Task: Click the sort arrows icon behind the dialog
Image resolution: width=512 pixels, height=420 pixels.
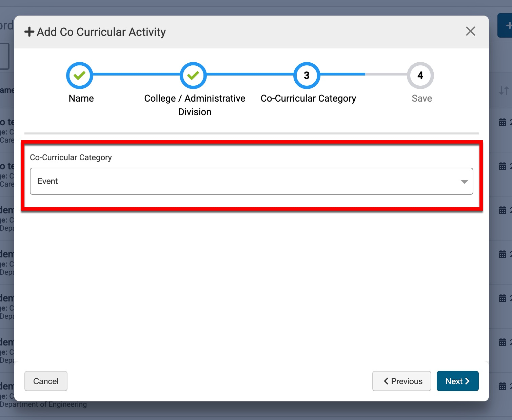Action: (x=504, y=90)
